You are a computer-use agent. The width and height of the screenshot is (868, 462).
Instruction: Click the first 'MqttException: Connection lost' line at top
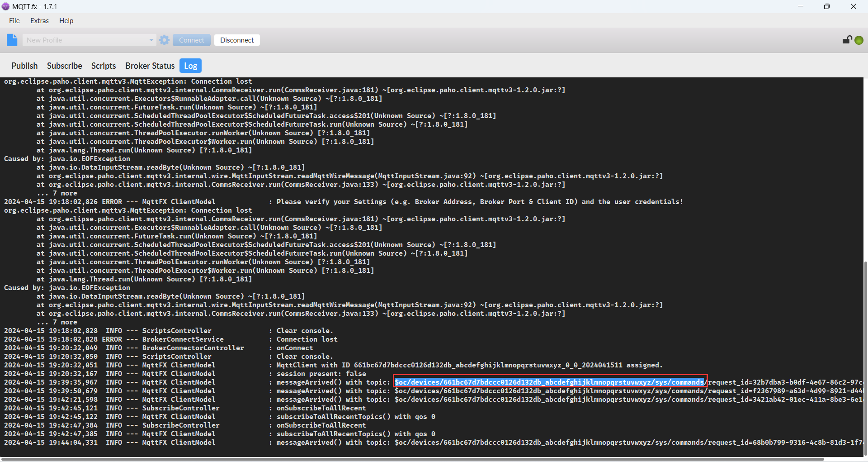(x=128, y=81)
